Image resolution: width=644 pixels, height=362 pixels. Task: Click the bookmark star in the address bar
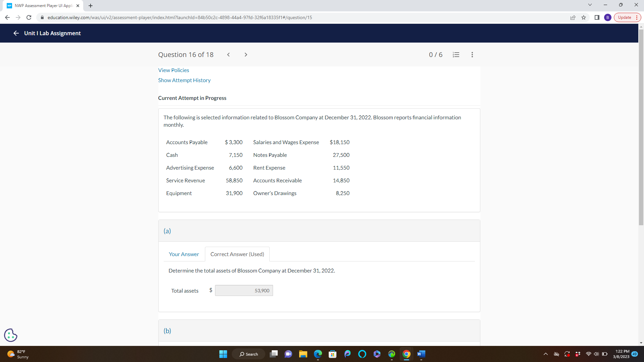(x=584, y=17)
